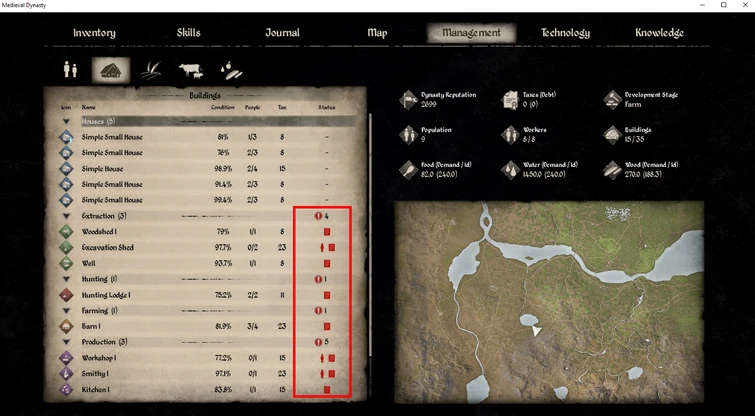Open the People management icon
This screenshot has width=755, height=416.
pyautogui.click(x=70, y=70)
